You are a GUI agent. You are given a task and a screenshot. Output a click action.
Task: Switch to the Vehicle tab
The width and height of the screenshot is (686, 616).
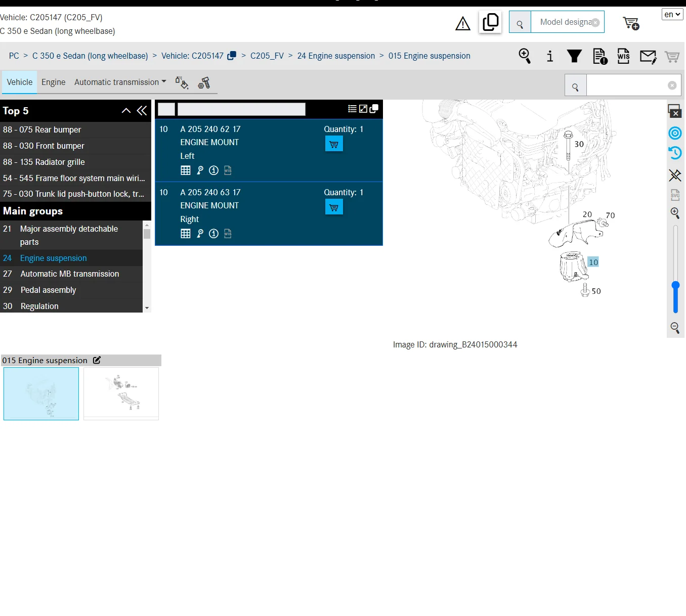[20, 82]
